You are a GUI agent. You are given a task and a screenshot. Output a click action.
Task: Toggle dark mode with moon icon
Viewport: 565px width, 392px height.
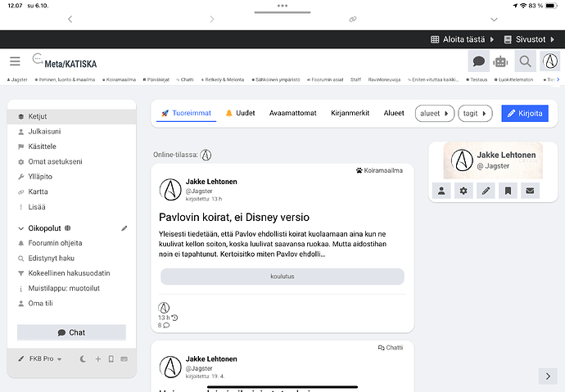(83, 359)
